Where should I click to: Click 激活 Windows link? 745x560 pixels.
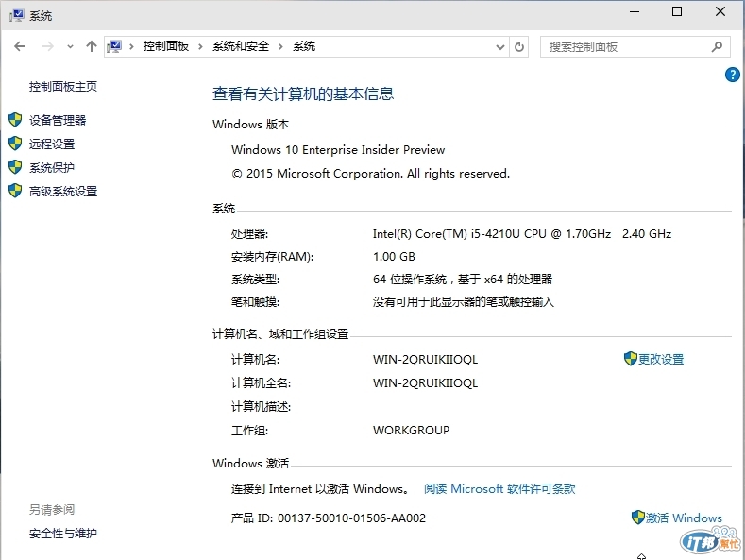[684, 518]
